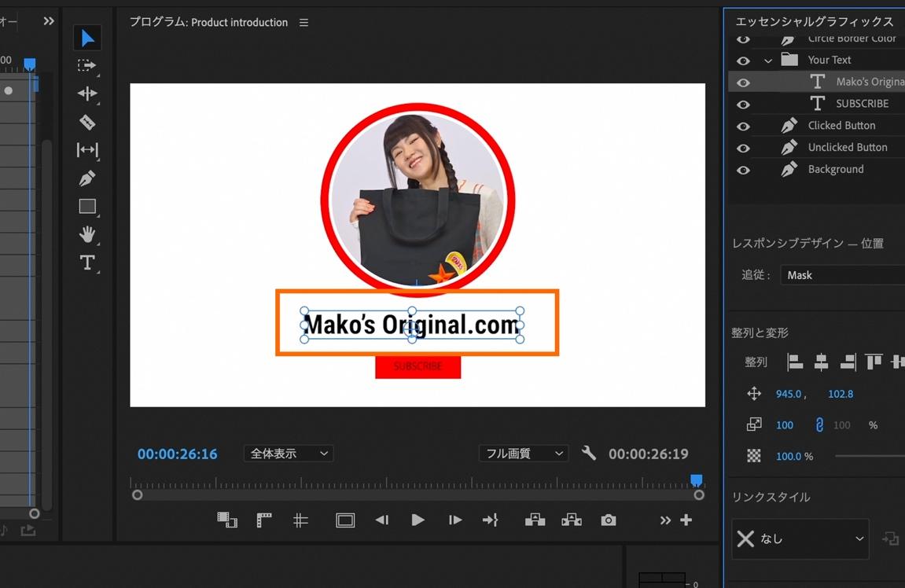Select the Pen tool in toolbar
Viewport: 905px width, 588px height.
(87, 178)
